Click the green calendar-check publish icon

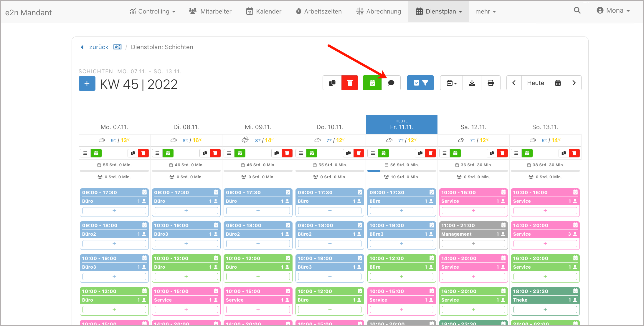click(x=372, y=83)
